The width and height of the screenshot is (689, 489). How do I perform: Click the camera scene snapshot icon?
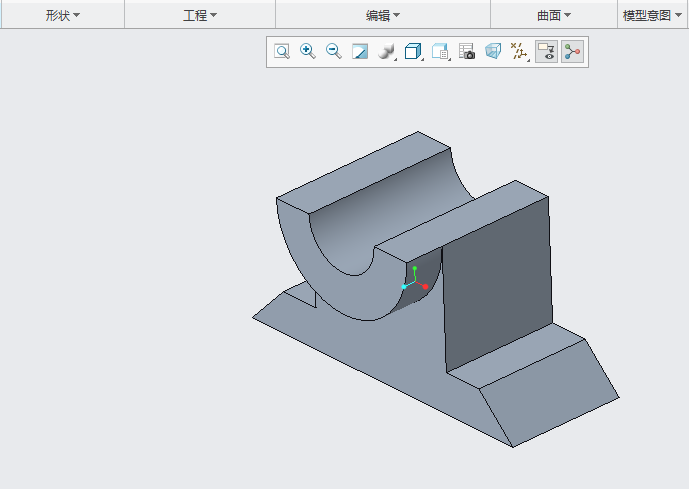(466, 52)
